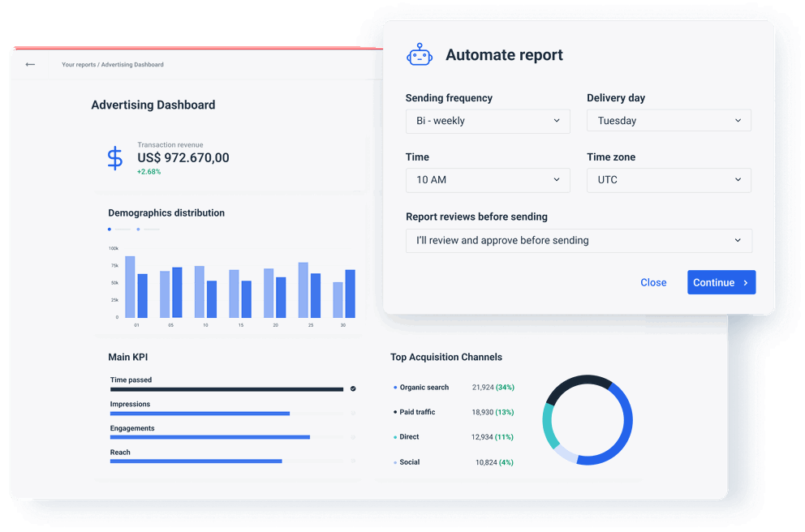The height and width of the screenshot is (532, 805).
Task: Click the blue legend dot beside Organic search
Action: coord(395,388)
